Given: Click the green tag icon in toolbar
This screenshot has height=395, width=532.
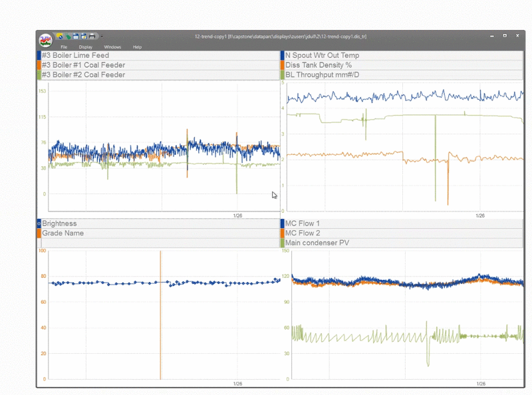Looking at the screenshot, I should [67, 36].
